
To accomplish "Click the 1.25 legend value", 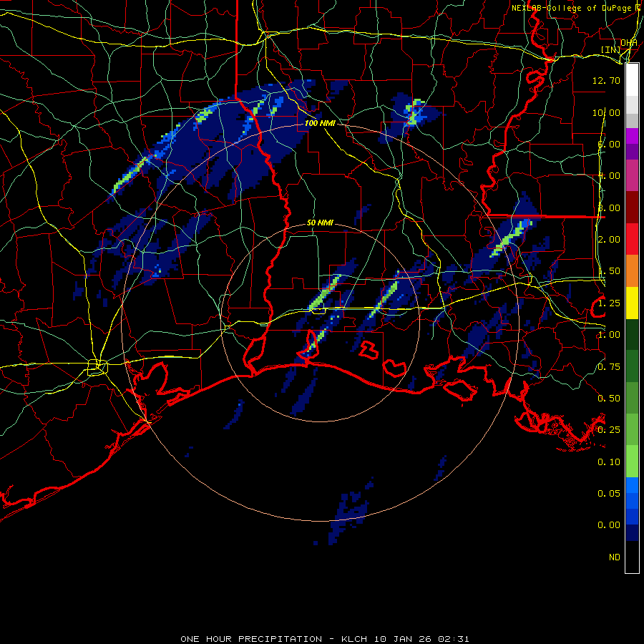I will click(609, 303).
